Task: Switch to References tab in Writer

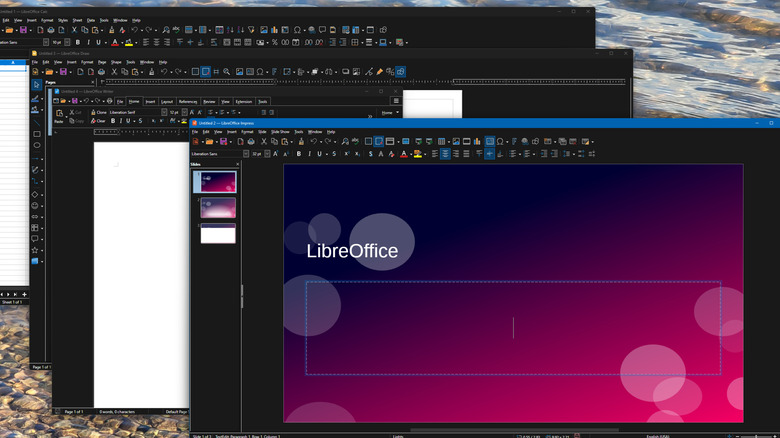Action: [188, 102]
